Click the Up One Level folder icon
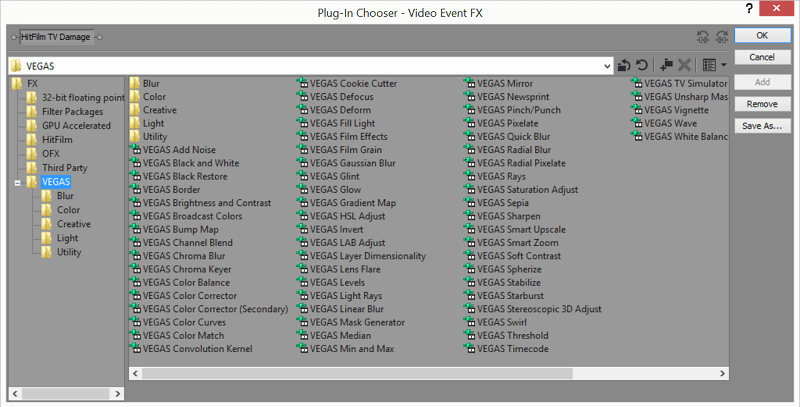 click(624, 65)
